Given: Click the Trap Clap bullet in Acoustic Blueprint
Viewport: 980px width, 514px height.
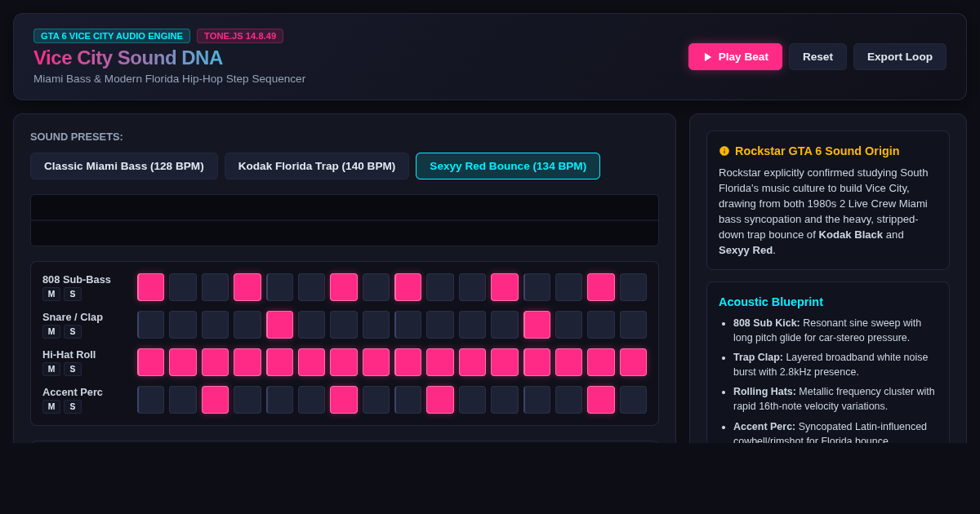Looking at the screenshot, I should click(835, 365).
